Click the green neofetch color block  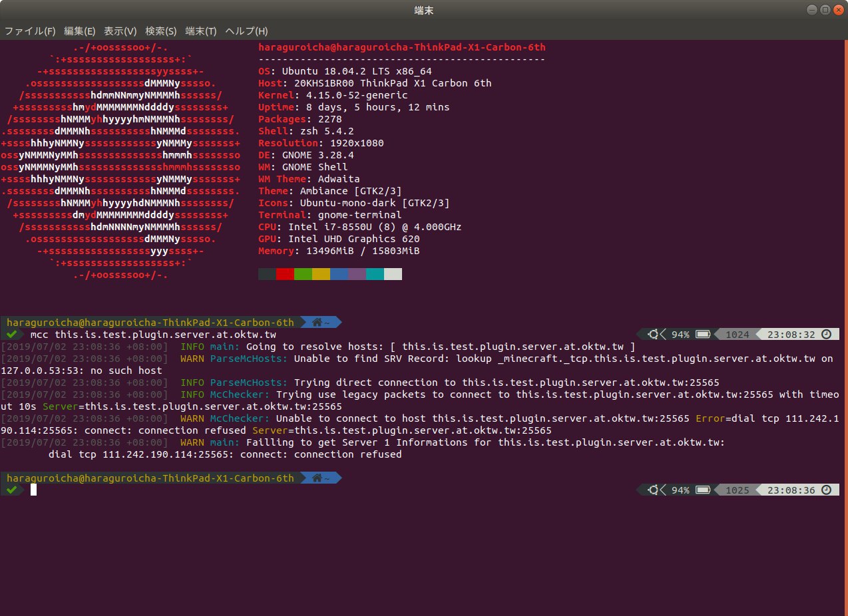pyautogui.click(x=303, y=274)
